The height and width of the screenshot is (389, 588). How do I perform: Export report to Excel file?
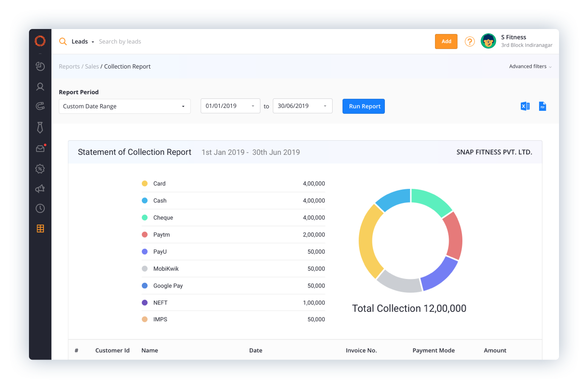tap(525, 106)
